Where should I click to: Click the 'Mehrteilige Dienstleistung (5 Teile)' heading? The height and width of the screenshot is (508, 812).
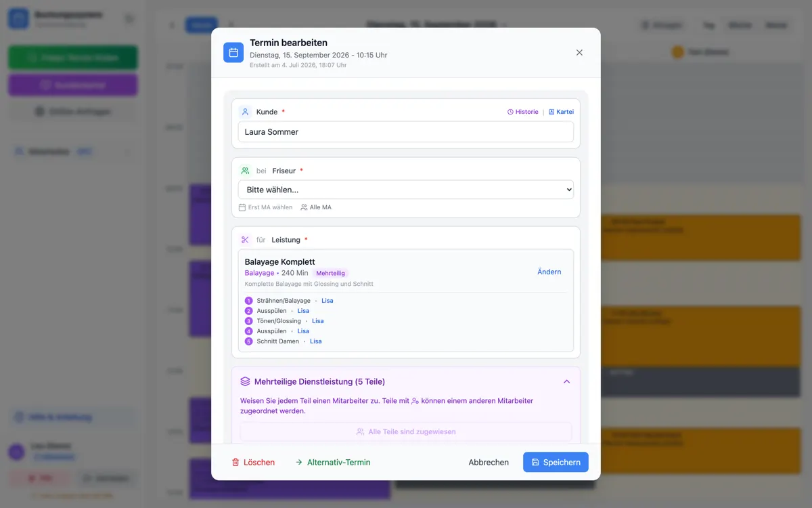[319, 381]
